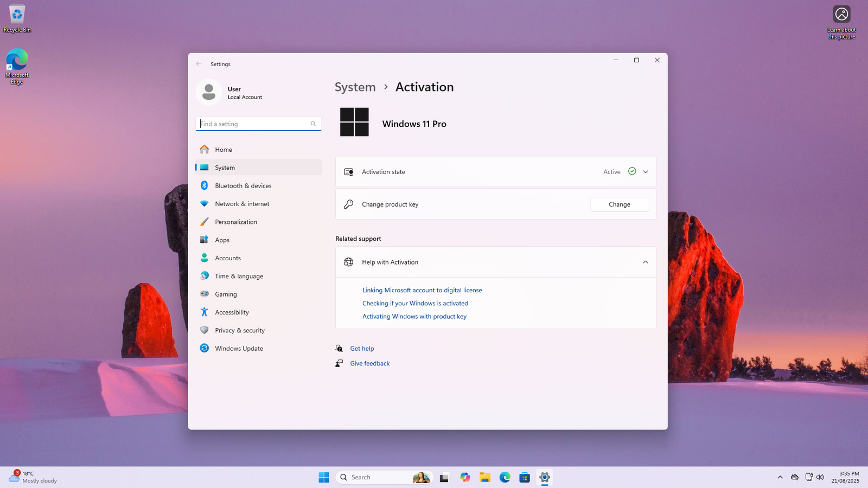Open the Recycle Bin desktop icon
Image resolution: width=868 pixels, height=488 pixels.
[17, 19]
